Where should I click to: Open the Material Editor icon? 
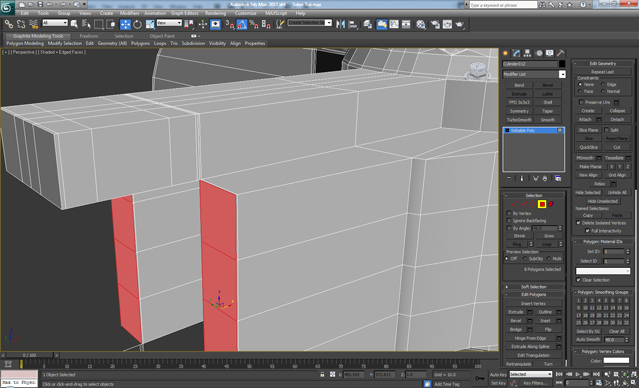click(421, 24)
